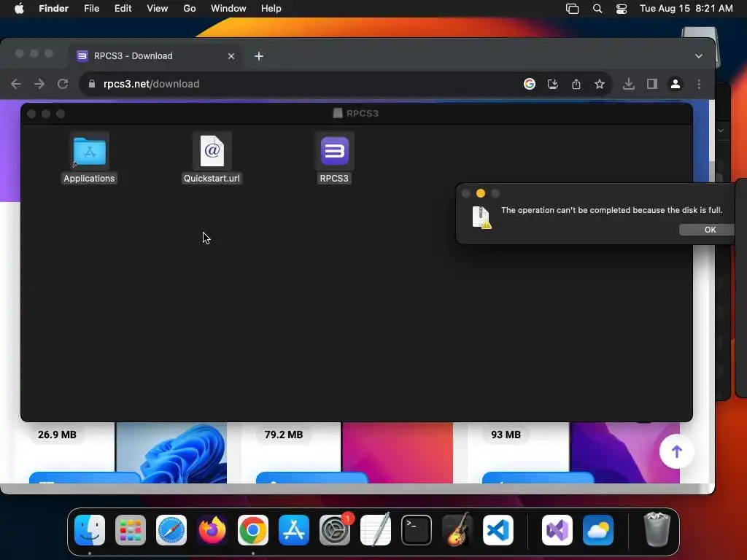Launch Terminal from the Dock
747x560 pixels.
417,530
